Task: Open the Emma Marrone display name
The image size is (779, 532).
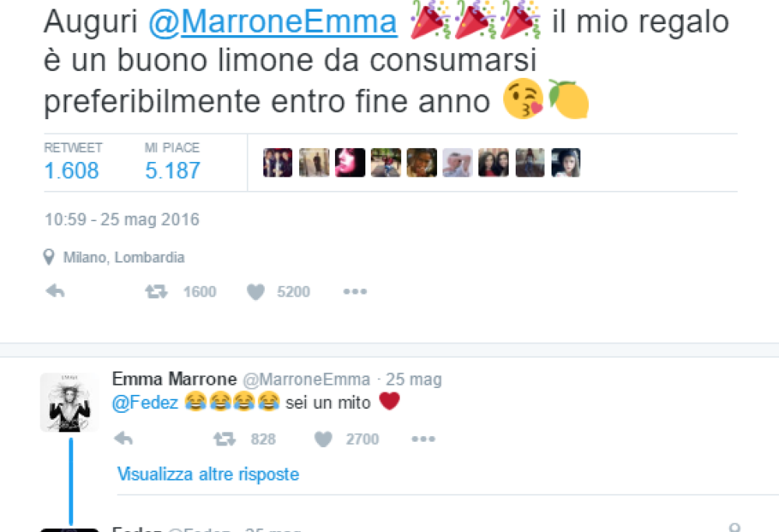Action: point(174,379)
